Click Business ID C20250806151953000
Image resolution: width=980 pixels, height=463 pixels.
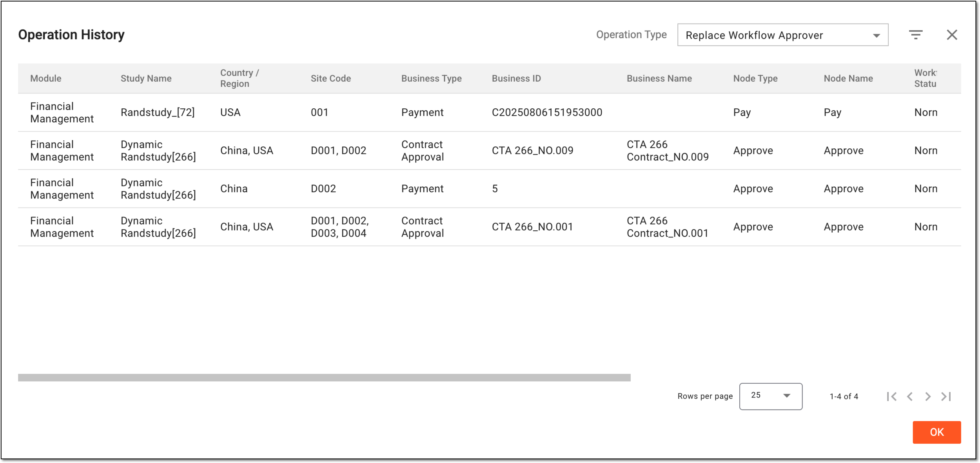coord(547,113)
